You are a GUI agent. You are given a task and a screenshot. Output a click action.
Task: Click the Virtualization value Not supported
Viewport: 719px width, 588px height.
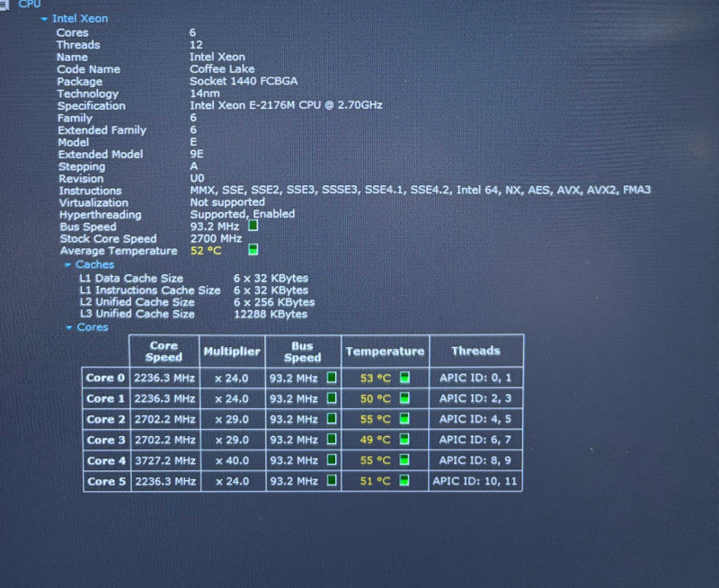(227, 201)
